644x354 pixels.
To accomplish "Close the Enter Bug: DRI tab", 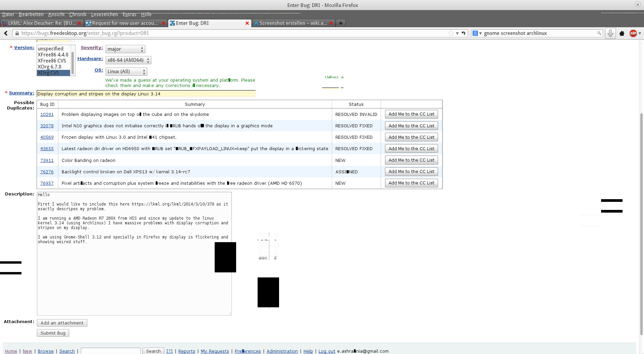I will 247,23.
